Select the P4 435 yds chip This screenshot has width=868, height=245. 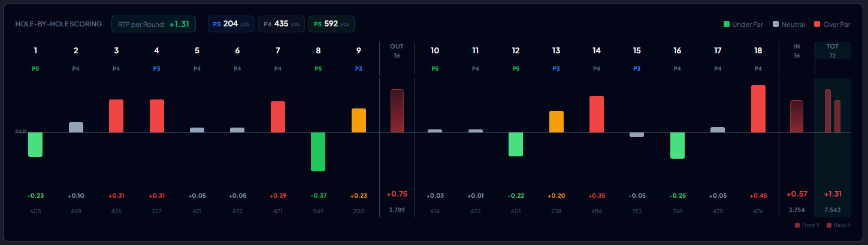click(x=282, y=24)
